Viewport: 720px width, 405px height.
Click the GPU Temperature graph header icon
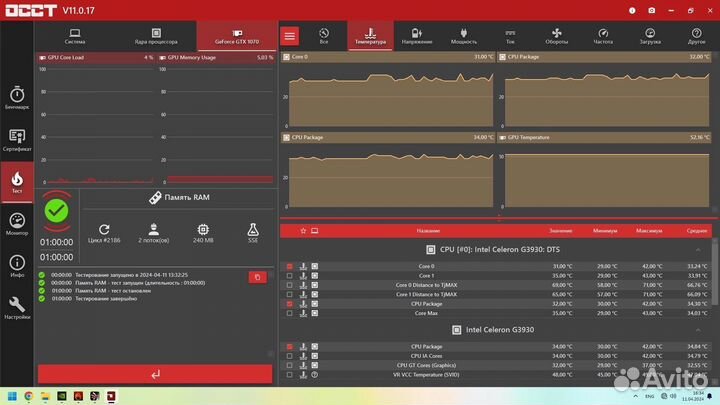click(x=502, y=137)
